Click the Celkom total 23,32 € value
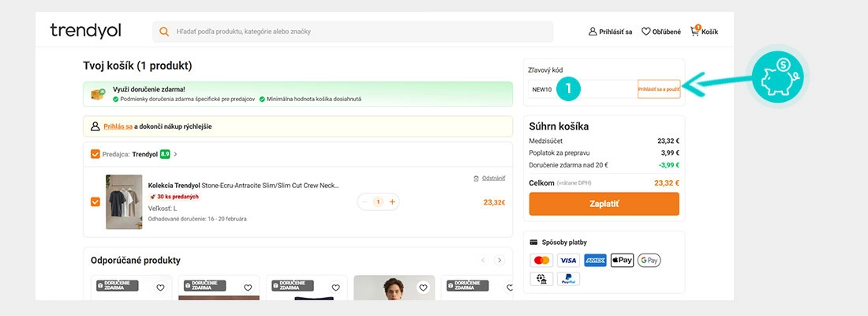This screenshot has width=868, height=316. pyautogui.click(x=667, y=183)
